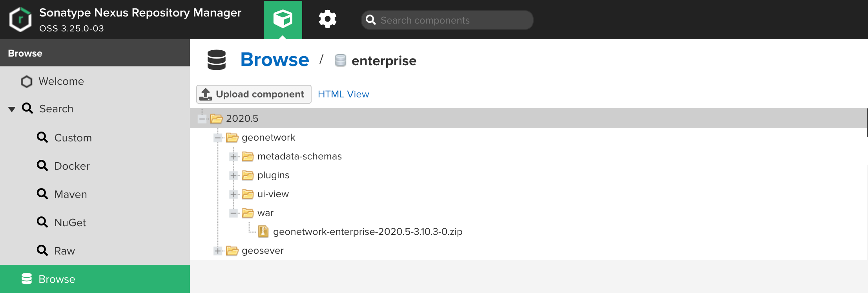Click the enterprise repository icon in breadcrumb
The width and height of the screenshot is (868, 293).
tap(340, 60)
